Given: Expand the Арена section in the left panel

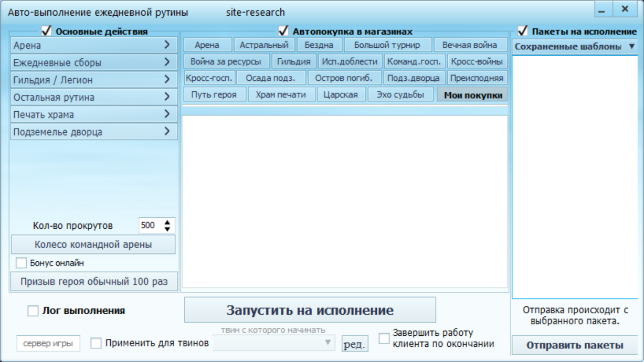Looking at the screenshot, I should (94, 45).
